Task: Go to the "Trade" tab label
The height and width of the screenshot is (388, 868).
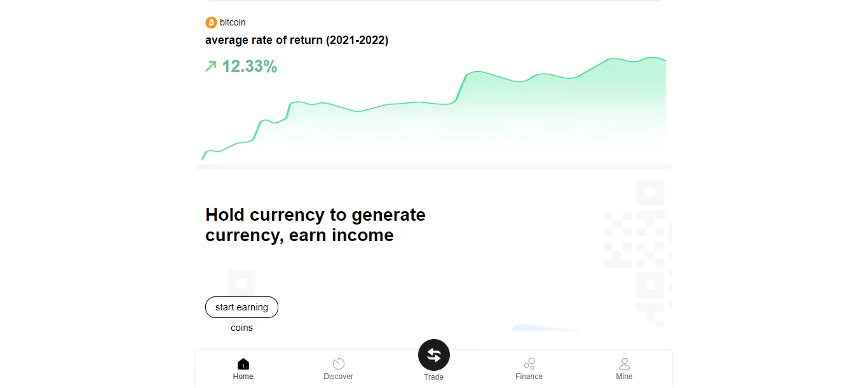Action: (433, 377)
